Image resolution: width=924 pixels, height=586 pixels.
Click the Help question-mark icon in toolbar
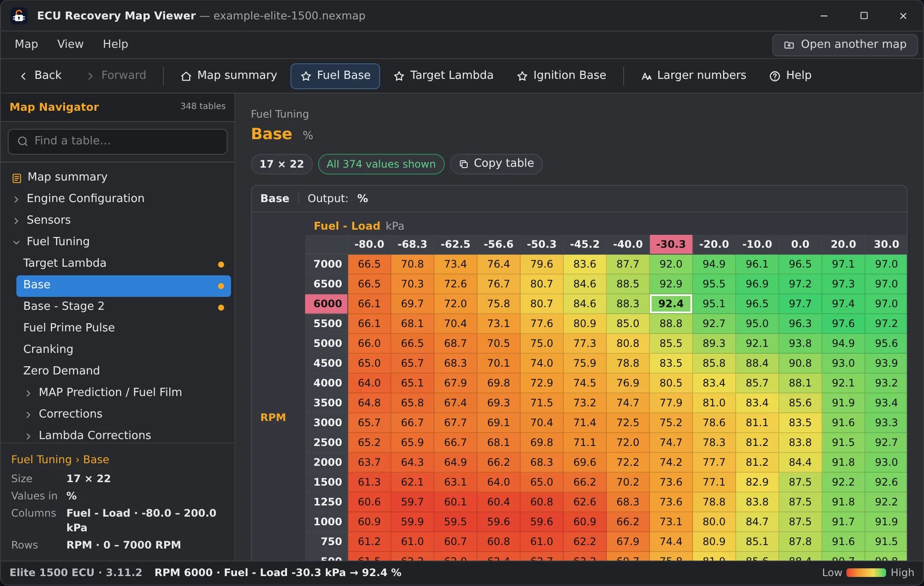(x=774, y=76)
